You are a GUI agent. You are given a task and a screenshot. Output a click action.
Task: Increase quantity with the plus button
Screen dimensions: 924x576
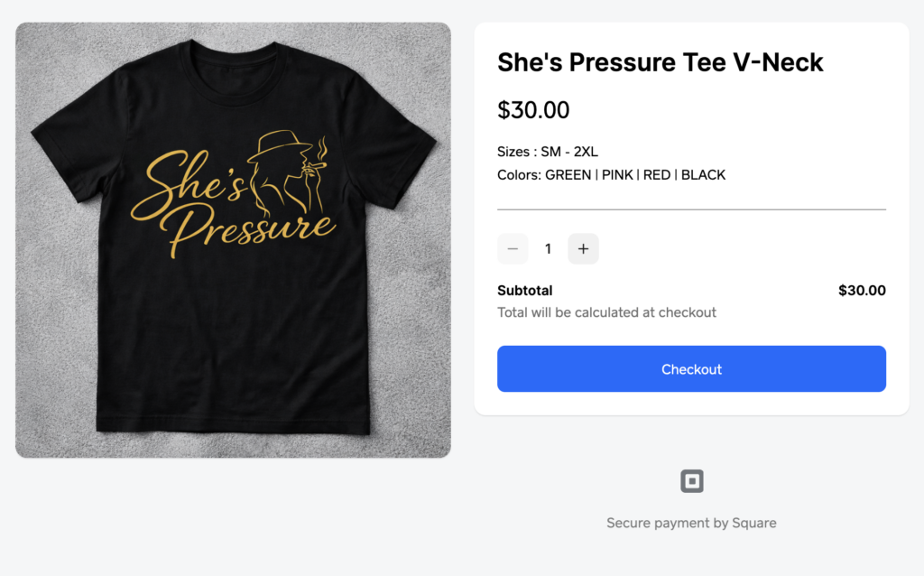coord(584,249)
